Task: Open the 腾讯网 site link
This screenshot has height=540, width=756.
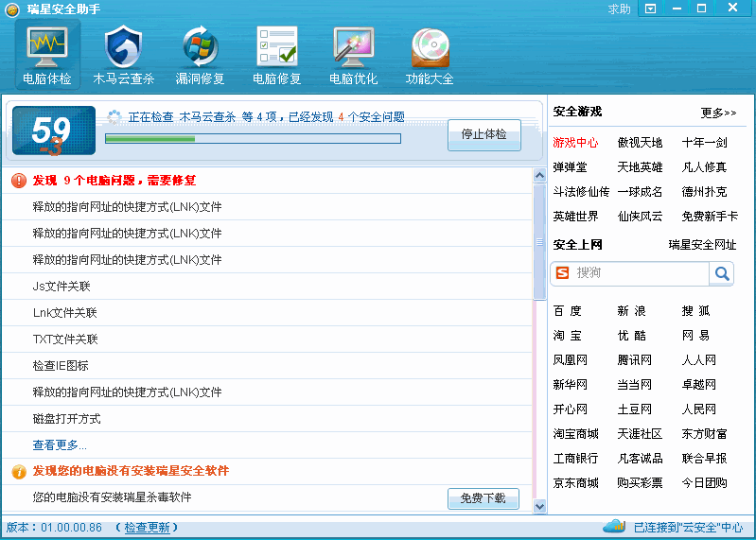Action: point(635,360)
